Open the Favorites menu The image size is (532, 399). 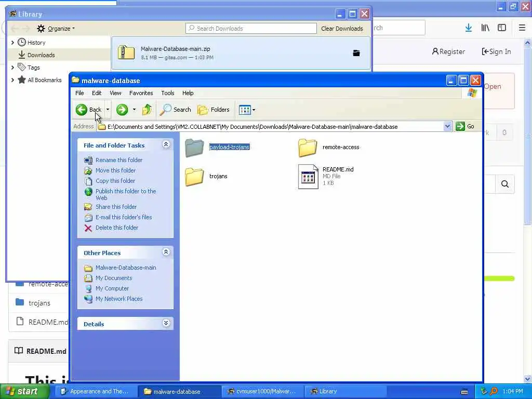[141, 93]
